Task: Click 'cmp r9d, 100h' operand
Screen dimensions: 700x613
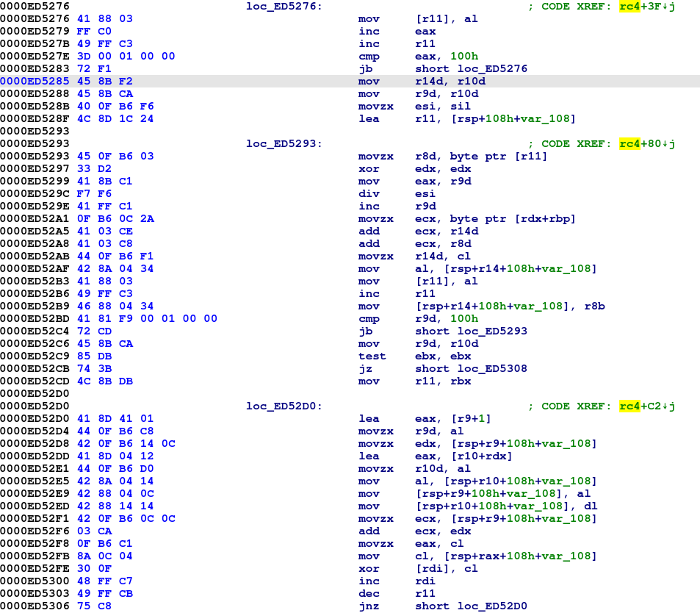Action: coord(447,318)
